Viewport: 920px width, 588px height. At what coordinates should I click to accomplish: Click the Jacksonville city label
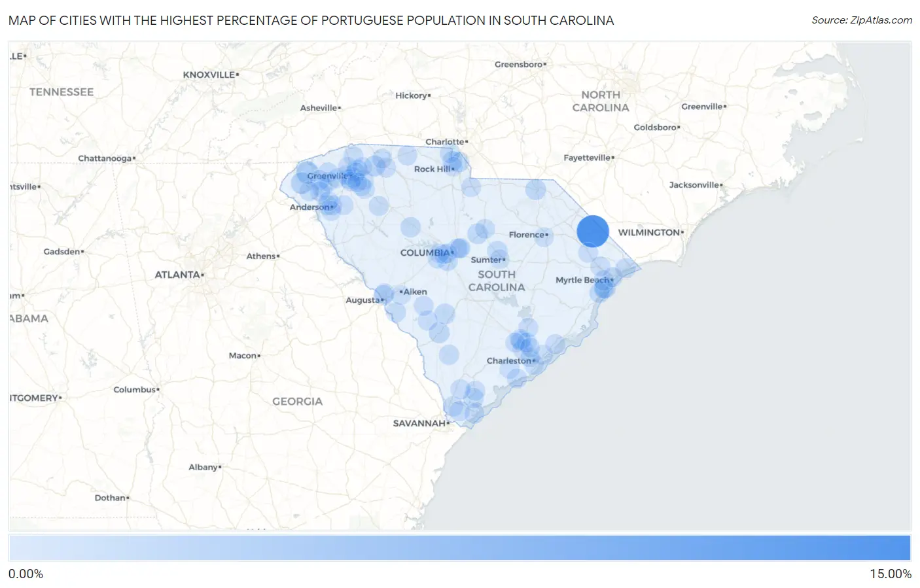click(696, 185)
